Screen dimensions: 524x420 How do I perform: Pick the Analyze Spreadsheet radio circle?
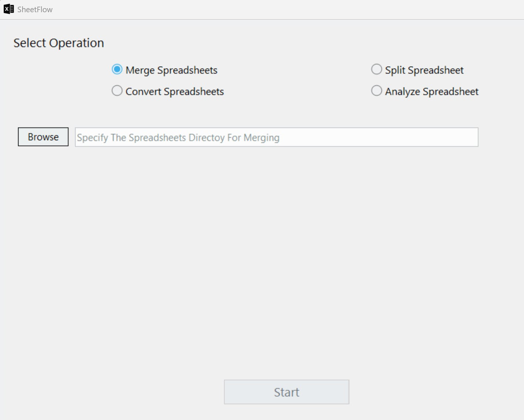(376, 91)
